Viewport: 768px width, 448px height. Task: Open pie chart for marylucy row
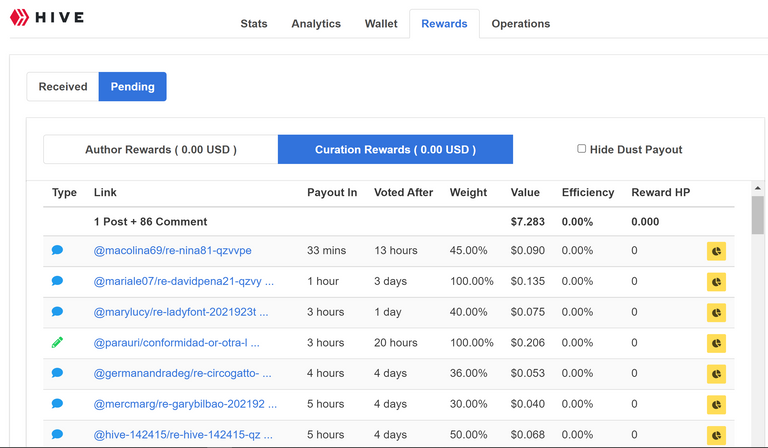(716, 312)
